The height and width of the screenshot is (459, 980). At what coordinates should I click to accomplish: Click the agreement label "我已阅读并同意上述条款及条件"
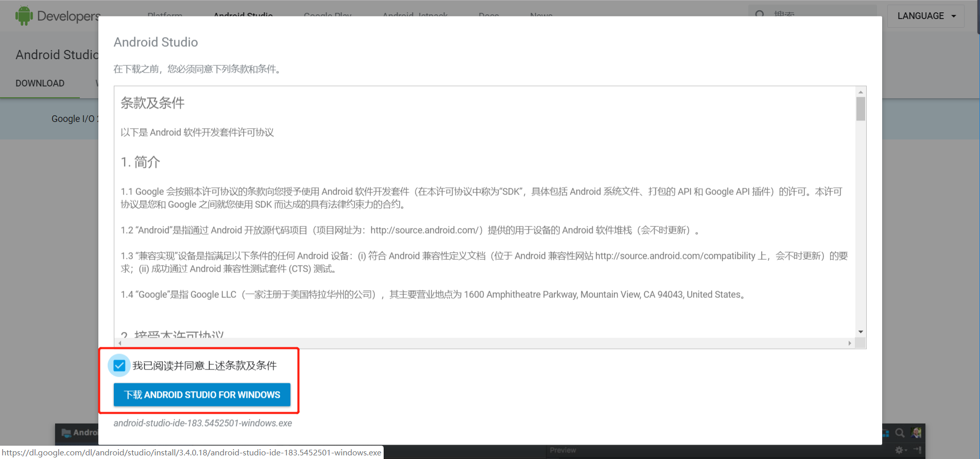coord(204,366)
